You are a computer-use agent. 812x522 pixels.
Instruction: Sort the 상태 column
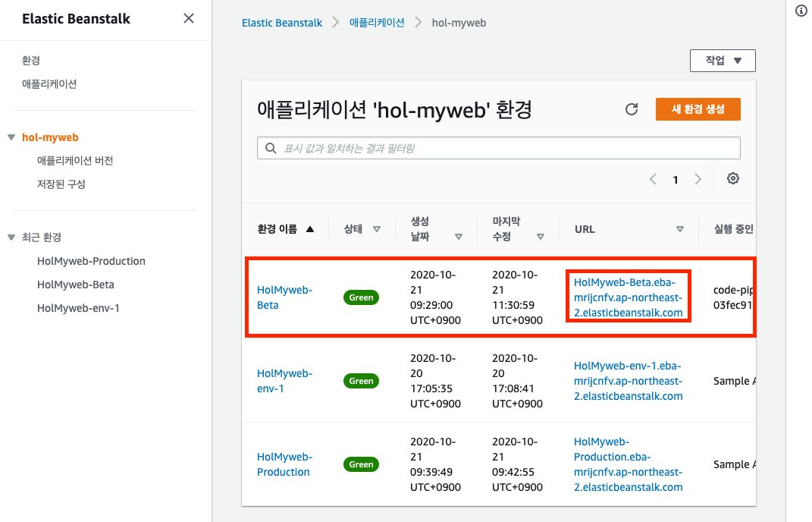[377, 229]
